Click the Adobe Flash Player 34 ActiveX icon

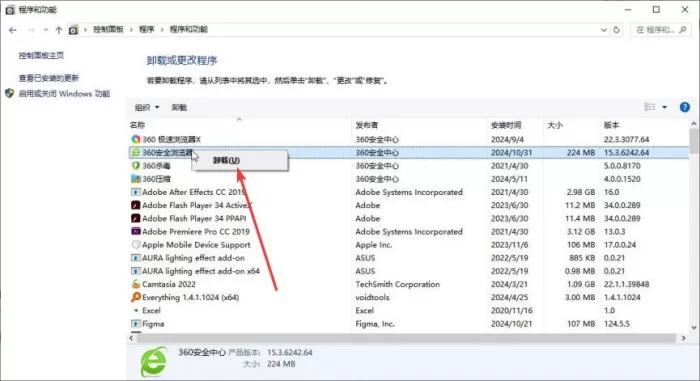[136, 205]
